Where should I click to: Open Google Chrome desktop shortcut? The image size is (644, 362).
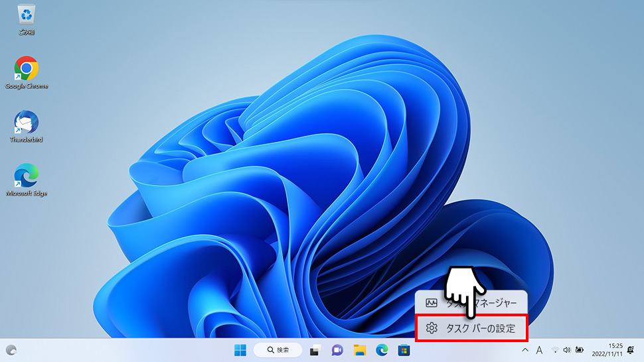[27, 69]
